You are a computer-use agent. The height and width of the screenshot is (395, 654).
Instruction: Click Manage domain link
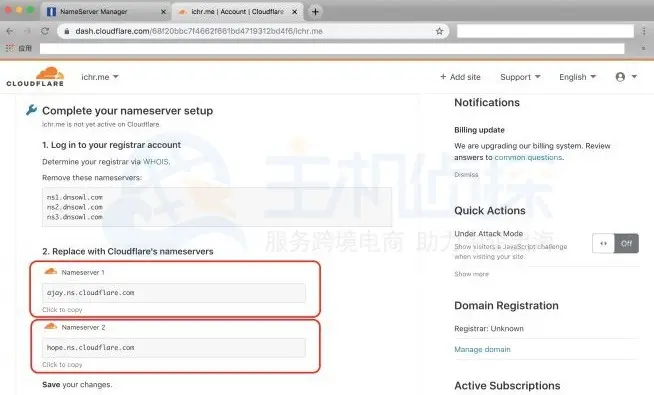(482, 350)
